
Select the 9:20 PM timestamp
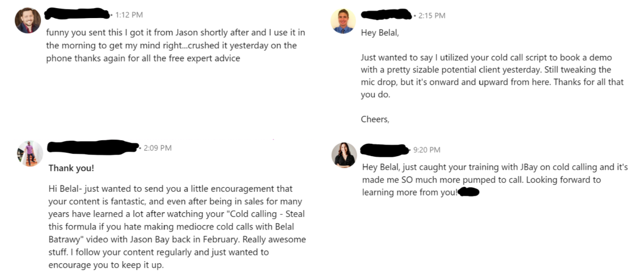[426, 150]
